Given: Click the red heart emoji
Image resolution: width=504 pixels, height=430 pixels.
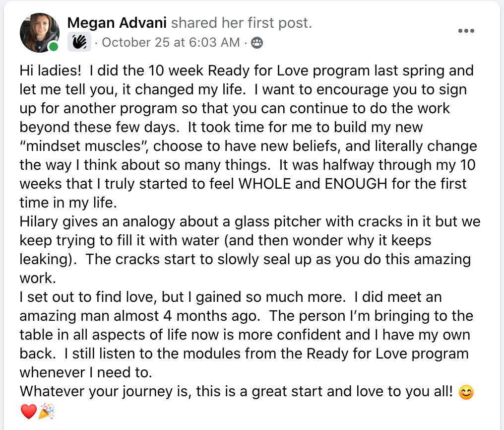Looking at the screenshot, I should [x=29, y=412].
